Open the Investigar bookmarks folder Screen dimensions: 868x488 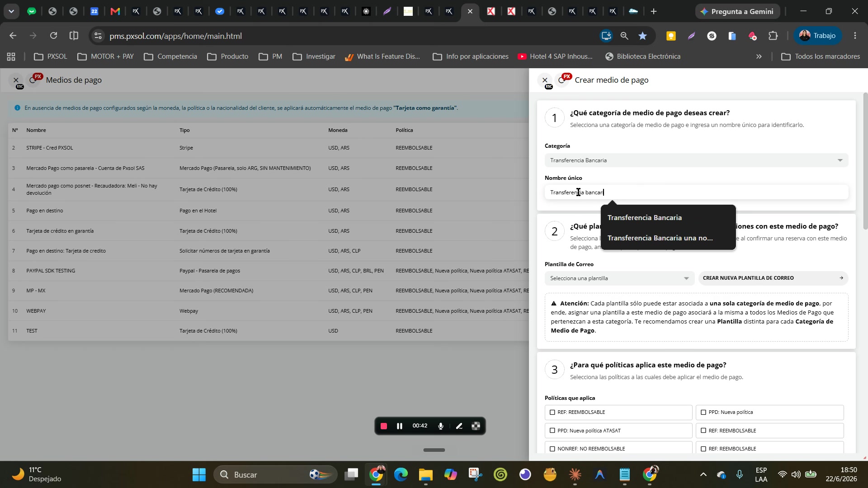coord(314,56)
